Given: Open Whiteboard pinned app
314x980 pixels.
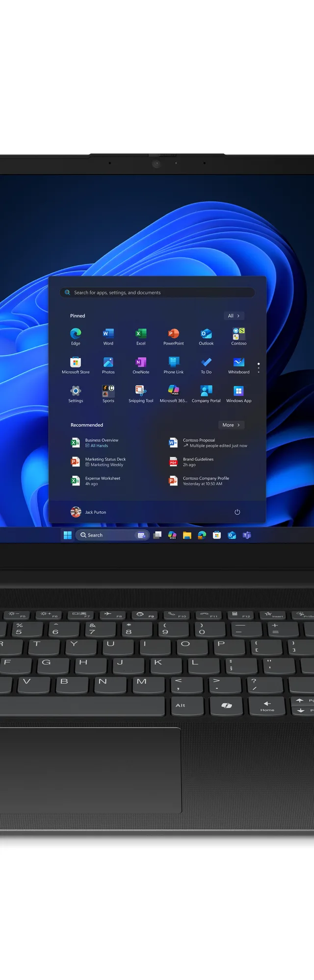Looking at the screenshot, I should (239, 365).
